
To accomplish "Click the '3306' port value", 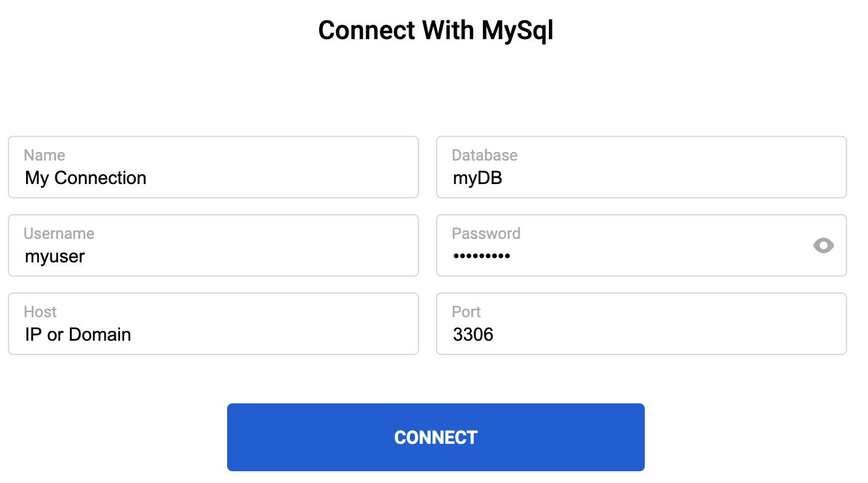I will coord(473,335).
